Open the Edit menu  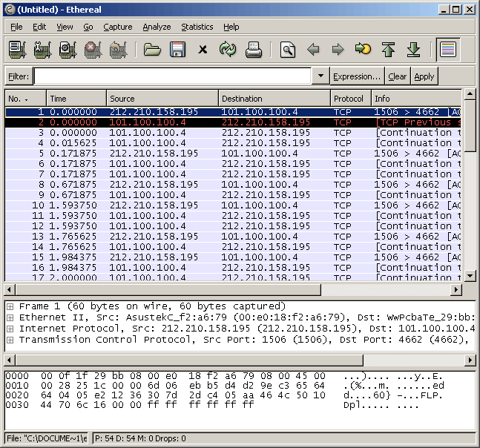pyautogui.click(x=39, y=27)
